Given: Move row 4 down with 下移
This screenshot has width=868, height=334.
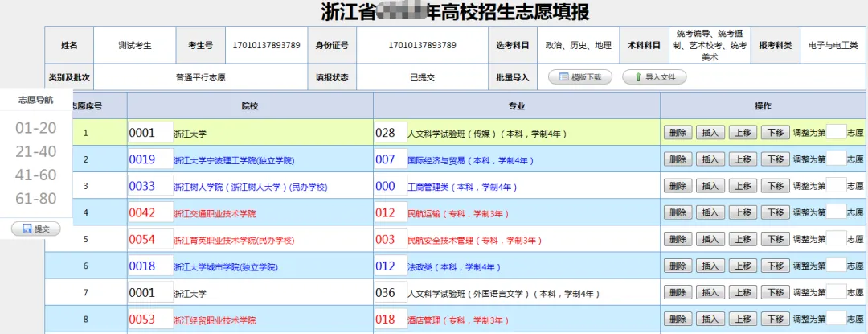Looking at the screenshot, I should tap(775, 212).
